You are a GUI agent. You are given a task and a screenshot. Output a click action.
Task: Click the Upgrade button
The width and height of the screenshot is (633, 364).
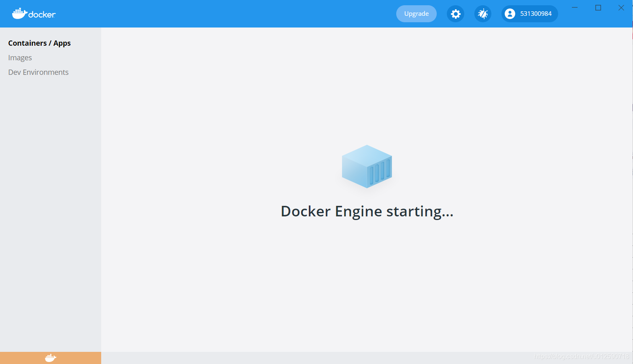tap(416, 14)
